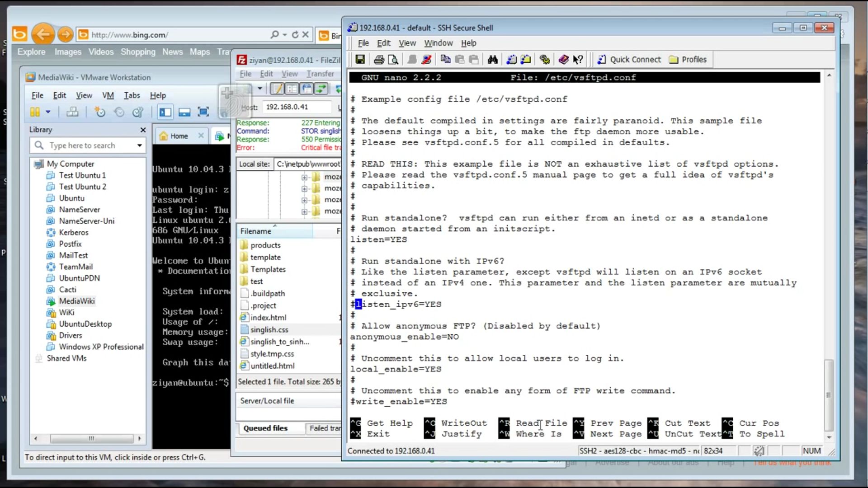868x488 pixels.
Task: Click the FileZilla Host input field
Action: (x=297, y=107)
